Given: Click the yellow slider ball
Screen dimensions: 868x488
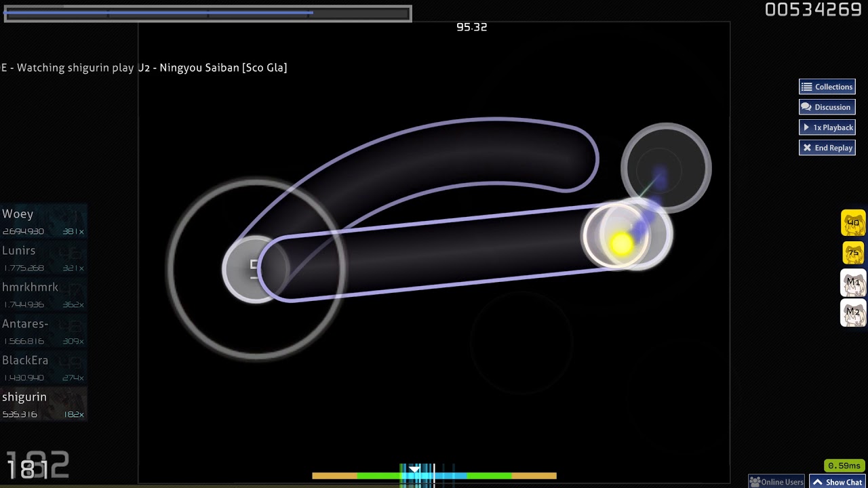Looking at the screenshot, I should [621, 245].
